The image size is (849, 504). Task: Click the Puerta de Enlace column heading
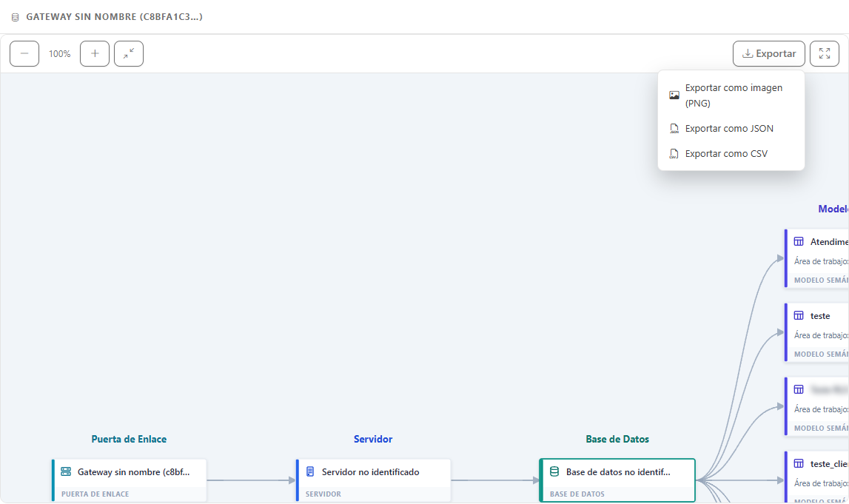129,439
